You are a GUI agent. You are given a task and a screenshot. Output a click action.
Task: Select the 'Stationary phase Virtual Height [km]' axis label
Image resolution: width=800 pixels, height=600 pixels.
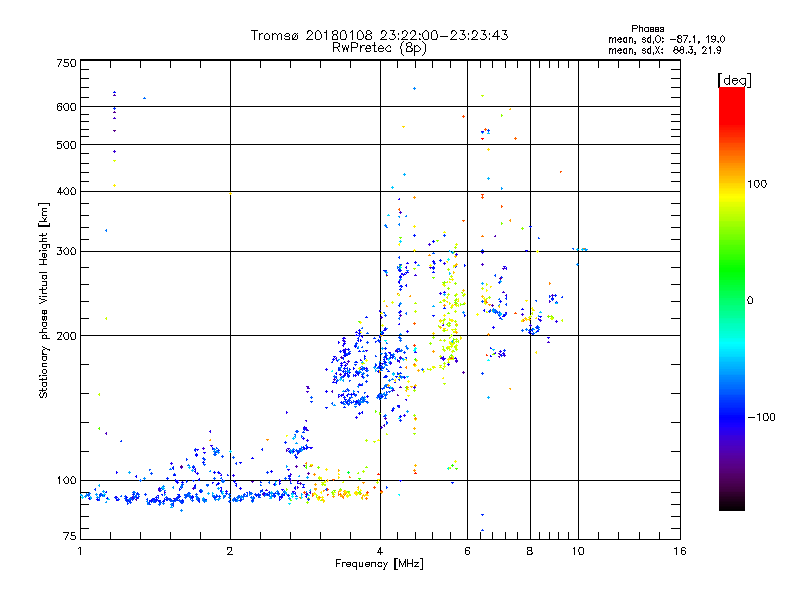tap(44, 301)
